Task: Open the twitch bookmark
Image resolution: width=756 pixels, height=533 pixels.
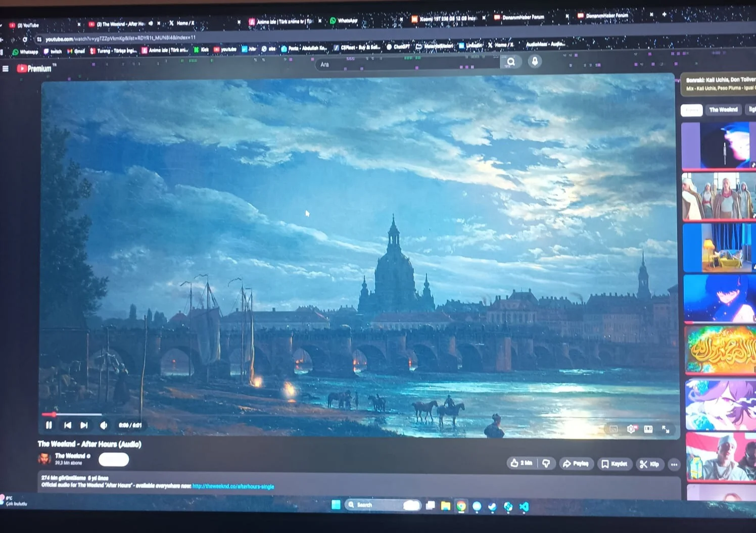Action: (53, 51)
